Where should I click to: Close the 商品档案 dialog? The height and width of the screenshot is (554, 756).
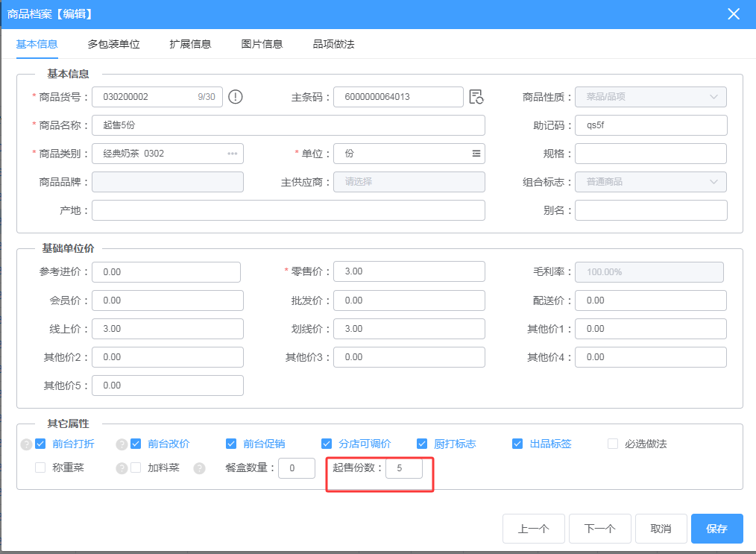click(734, 14)
